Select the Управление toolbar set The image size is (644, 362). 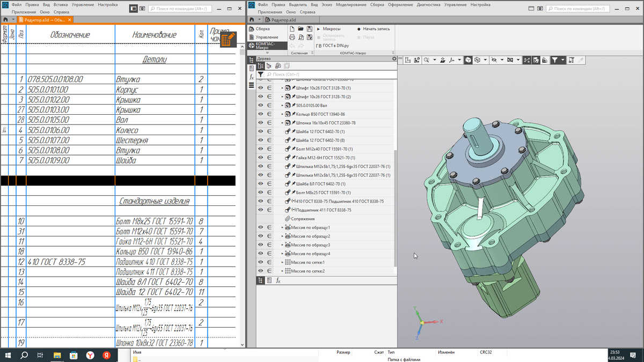click(x=267, y=38)
